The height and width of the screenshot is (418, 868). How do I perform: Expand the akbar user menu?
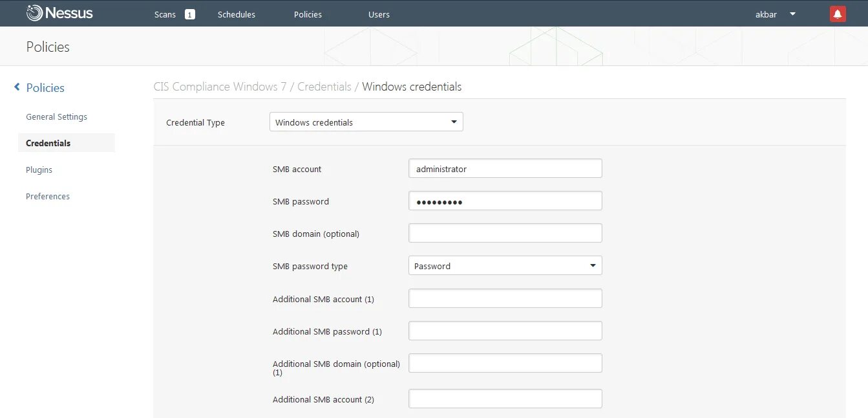tap(776, 14)
